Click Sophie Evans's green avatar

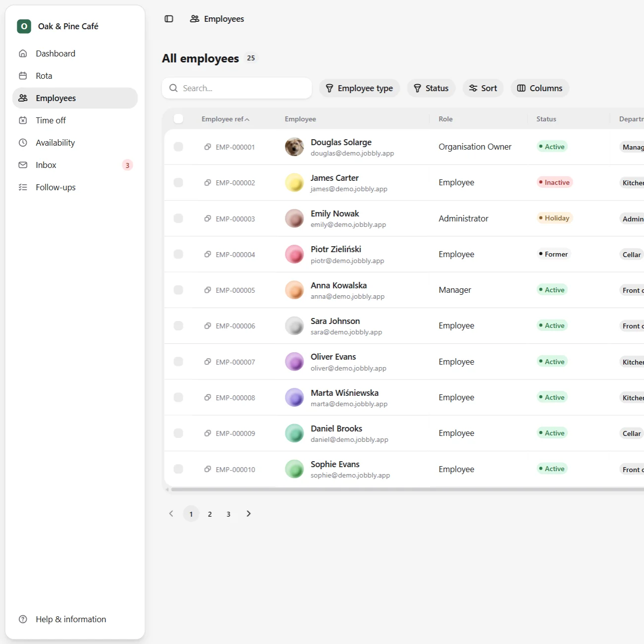pos(294,469)
